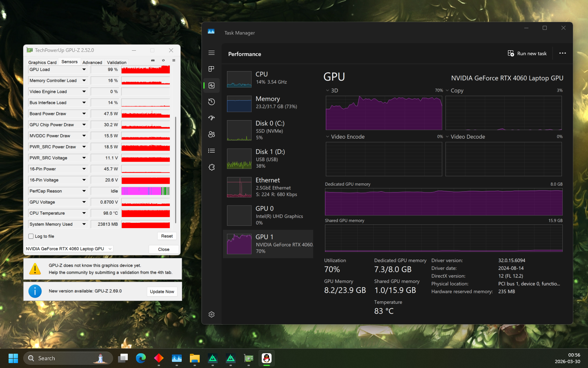This screenshot has height=368, width=588.
Task: Open the GPU device selection combo box
Action: pyautogui.click(x=69, y=249)
